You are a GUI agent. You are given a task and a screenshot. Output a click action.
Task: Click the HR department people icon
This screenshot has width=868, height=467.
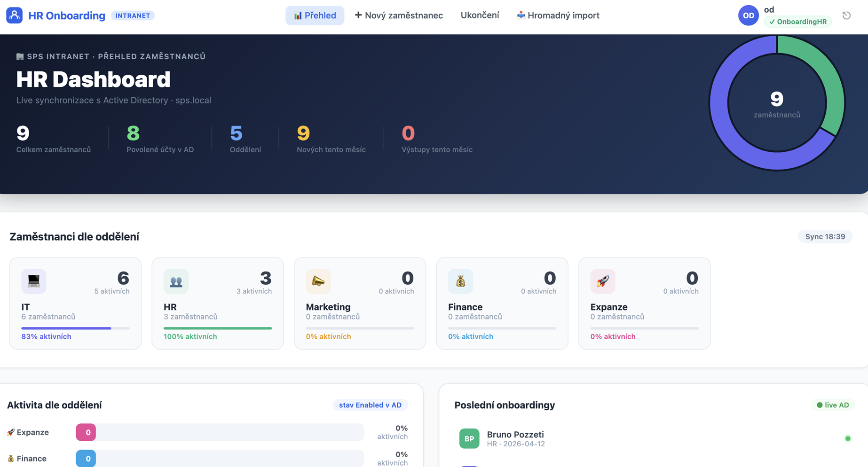pos(176,281)
